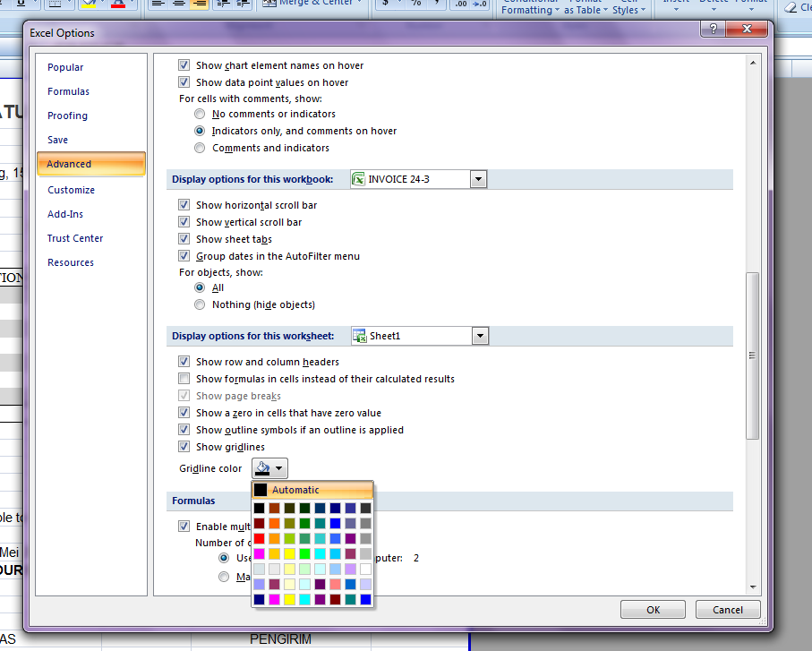812x651 pixels.
Task: Expand the Sheet1 worksheet dropdown
Action: tap(480, 336)
